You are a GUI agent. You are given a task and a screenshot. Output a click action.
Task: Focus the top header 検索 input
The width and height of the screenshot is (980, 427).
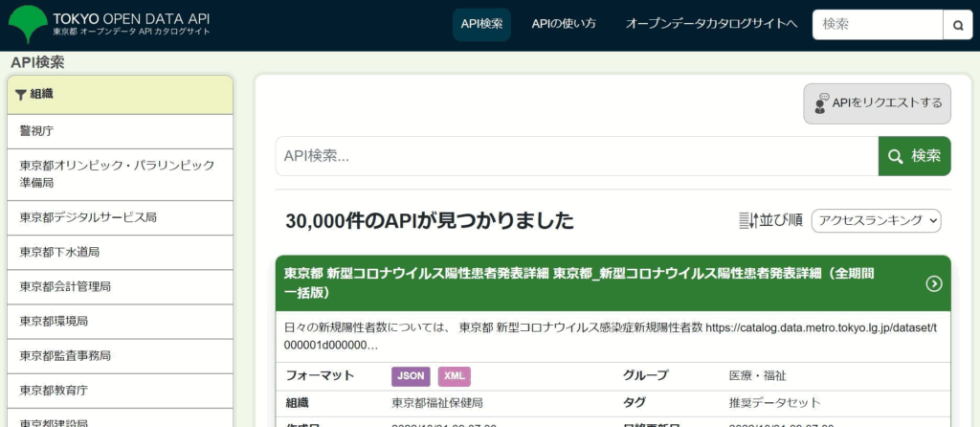pos(878,25)
